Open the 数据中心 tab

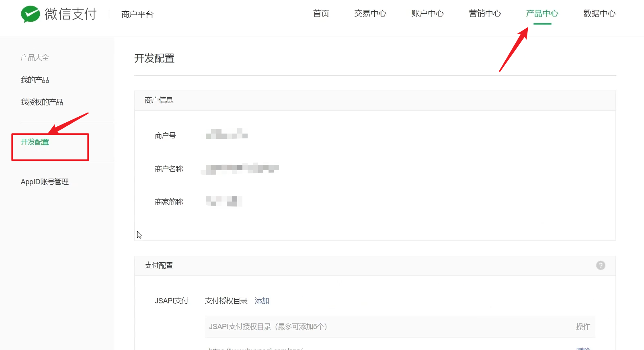[x=599, y=14]
